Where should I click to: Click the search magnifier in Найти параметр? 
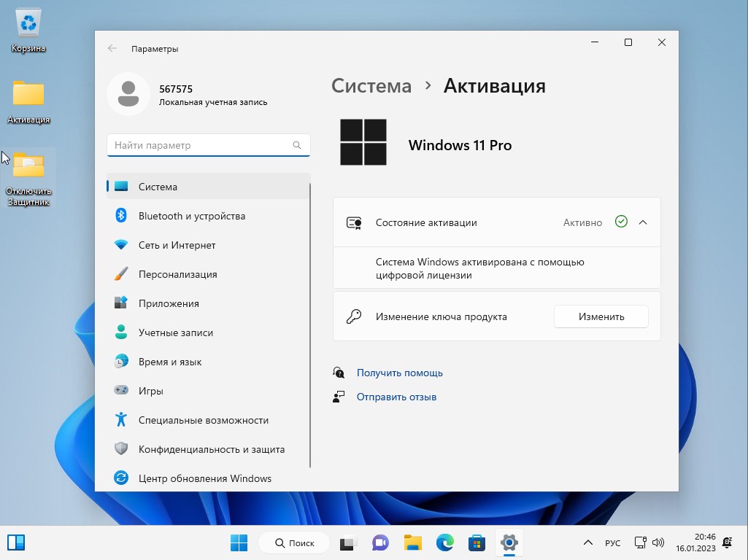297,145
